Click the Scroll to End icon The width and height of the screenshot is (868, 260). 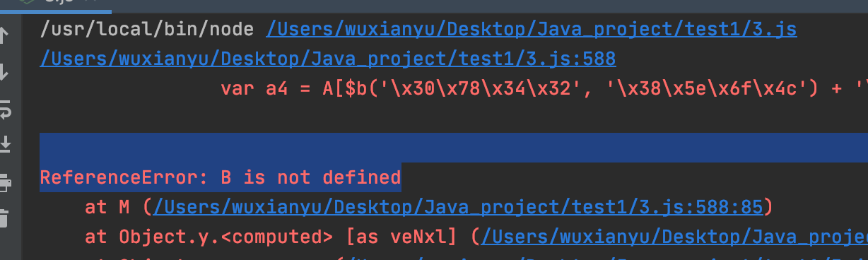click(4, 145)
